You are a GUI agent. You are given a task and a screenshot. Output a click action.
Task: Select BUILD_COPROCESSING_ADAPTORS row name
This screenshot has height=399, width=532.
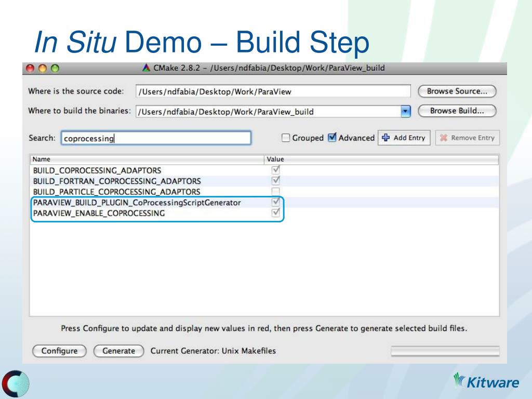pos(97,170)
